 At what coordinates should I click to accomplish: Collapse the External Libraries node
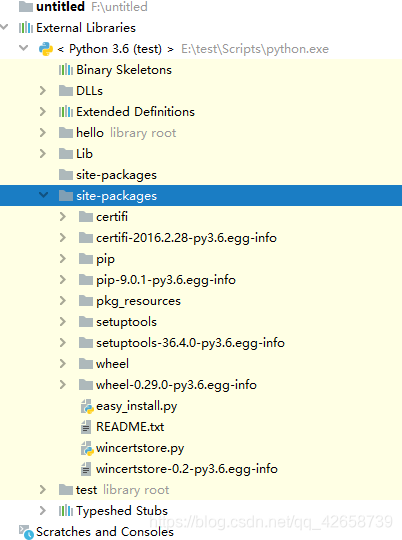pyautogui.click(x=4, y=27)
